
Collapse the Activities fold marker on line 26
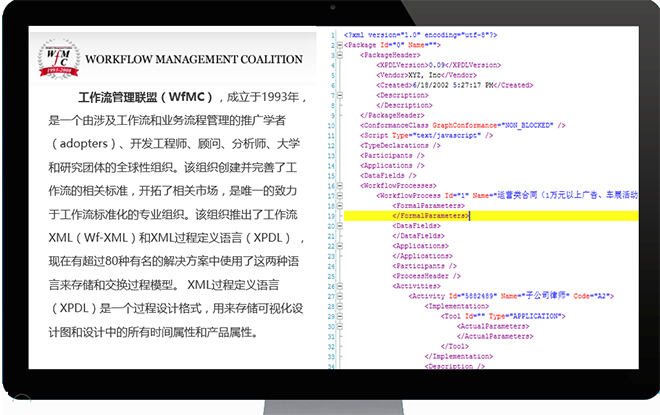(x=340, y=286)
